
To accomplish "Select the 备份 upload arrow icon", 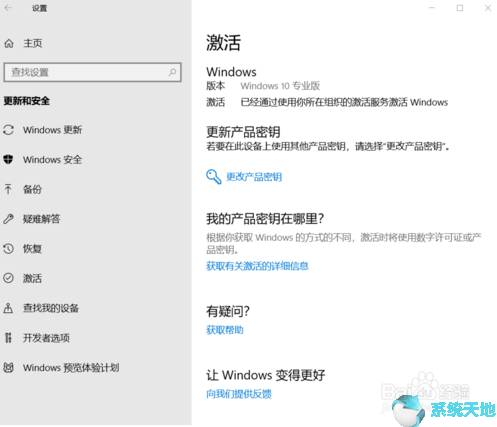I will [8, 189].
